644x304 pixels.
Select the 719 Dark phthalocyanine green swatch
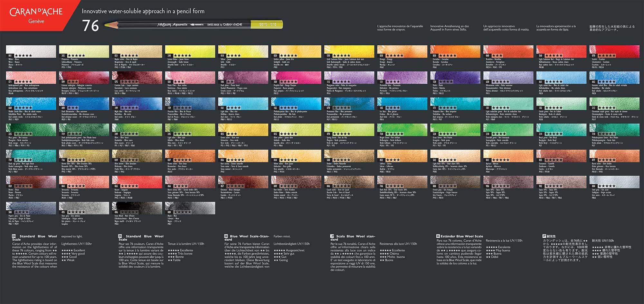point(84,130)
